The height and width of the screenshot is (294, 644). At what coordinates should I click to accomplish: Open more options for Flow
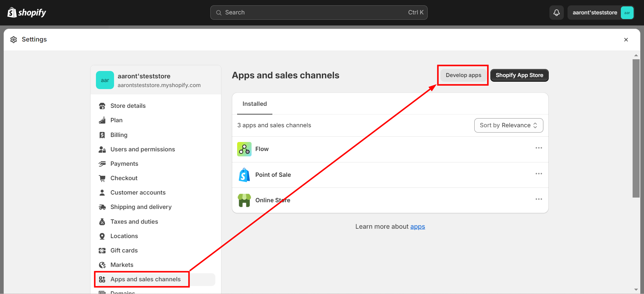pos(539,148)
